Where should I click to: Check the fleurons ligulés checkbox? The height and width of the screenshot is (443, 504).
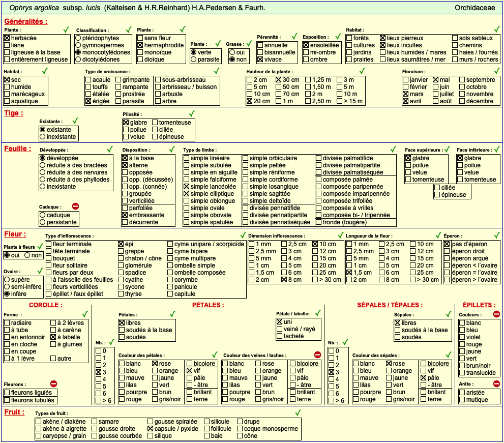[7, 393]
